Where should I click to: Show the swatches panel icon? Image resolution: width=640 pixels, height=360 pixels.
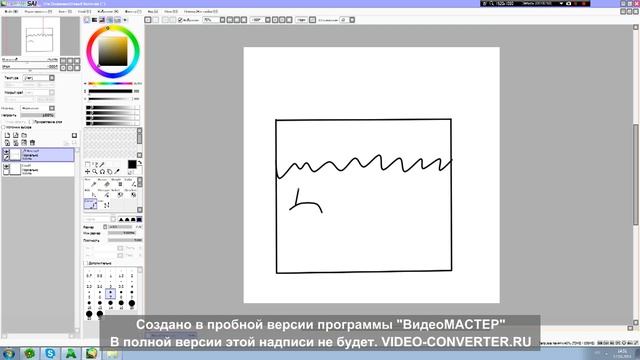(x=118, y=20)
